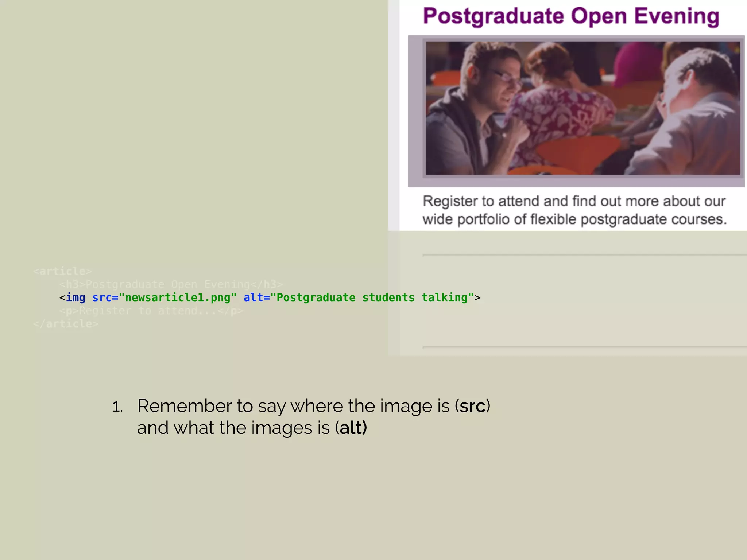Click the bold word src in the note
This screenshot has height=560, width=747.
click(x=472, y=406)
